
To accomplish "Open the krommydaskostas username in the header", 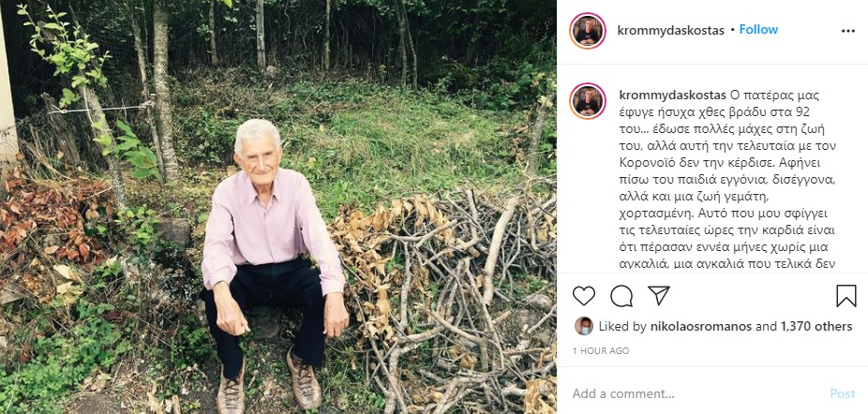I will click(670, 30).
